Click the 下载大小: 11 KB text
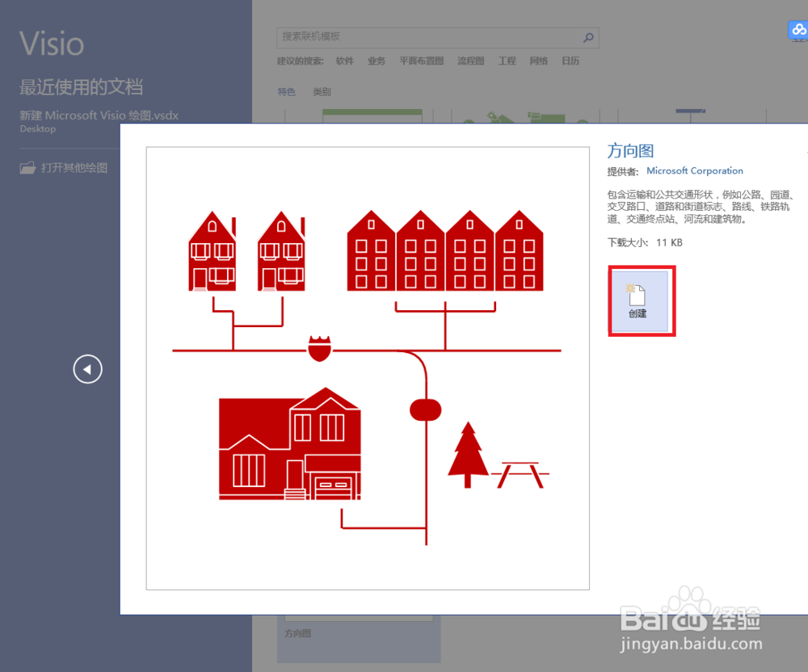Screen dimensions: 808x672 (x=645, y=242)
